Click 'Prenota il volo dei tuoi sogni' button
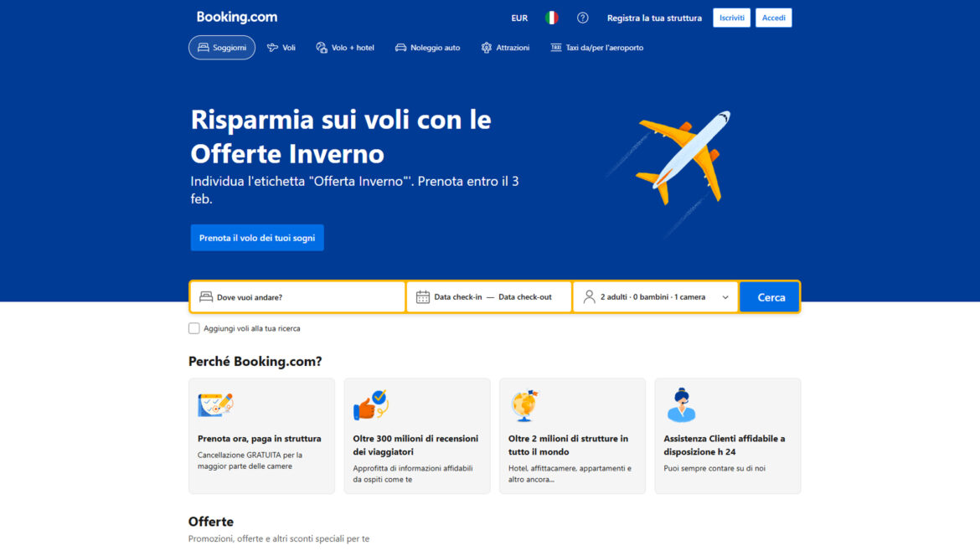980x551 pixels. pyautogui.click(x=257, y=238)
